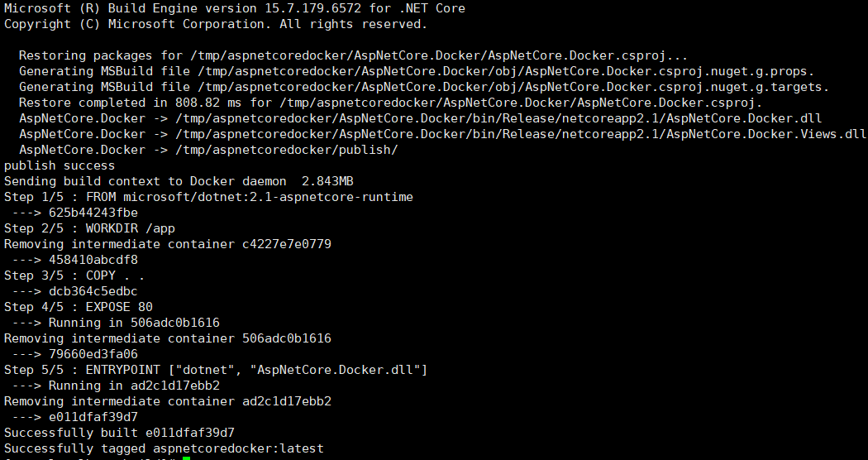Click the image ID 625b44243fbe
Image resolution: width=868 pixels, height=460 pixels.
click(93, 213)
